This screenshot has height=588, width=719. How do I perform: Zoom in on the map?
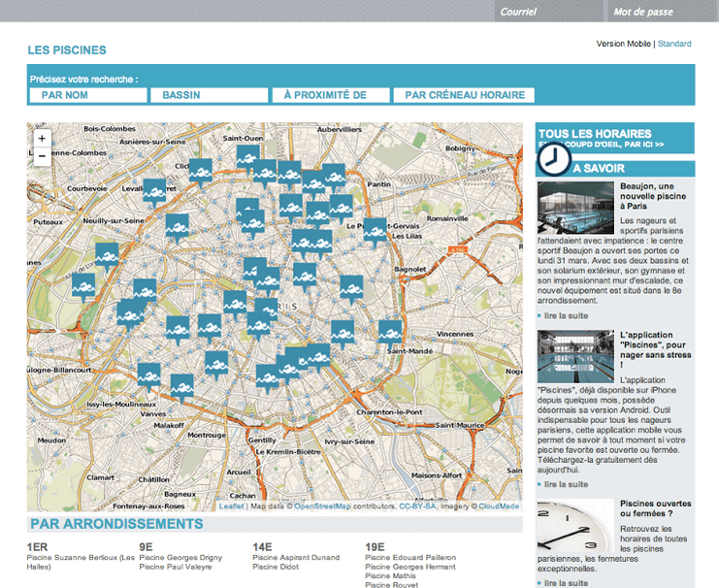42,139
